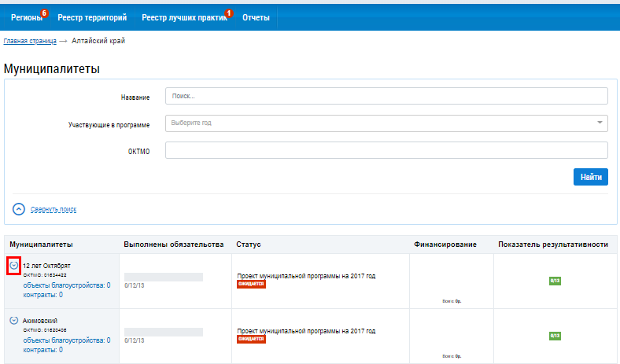
Task: Click the progress bar for 12 лет Октября
Action: pos(164,277)
